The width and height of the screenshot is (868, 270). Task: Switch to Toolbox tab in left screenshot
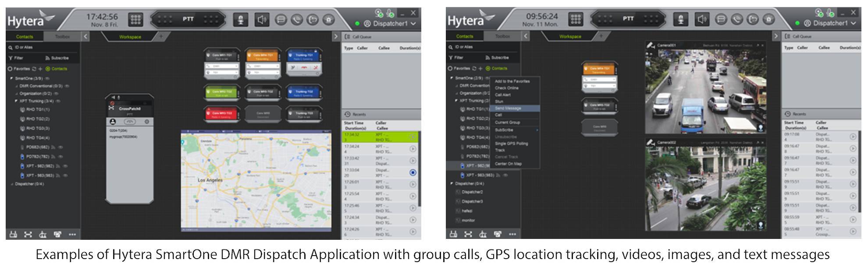pos(62,37)
